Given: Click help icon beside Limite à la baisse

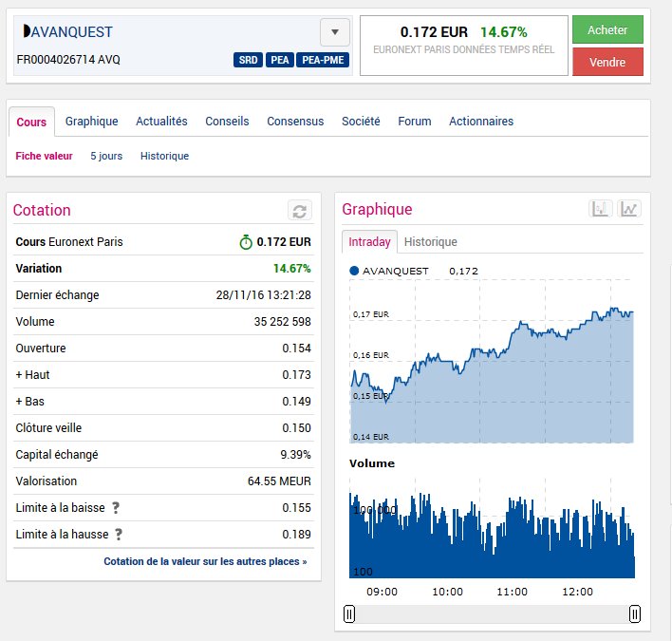Looking at the screenshot, I should [x=116, y=508].
